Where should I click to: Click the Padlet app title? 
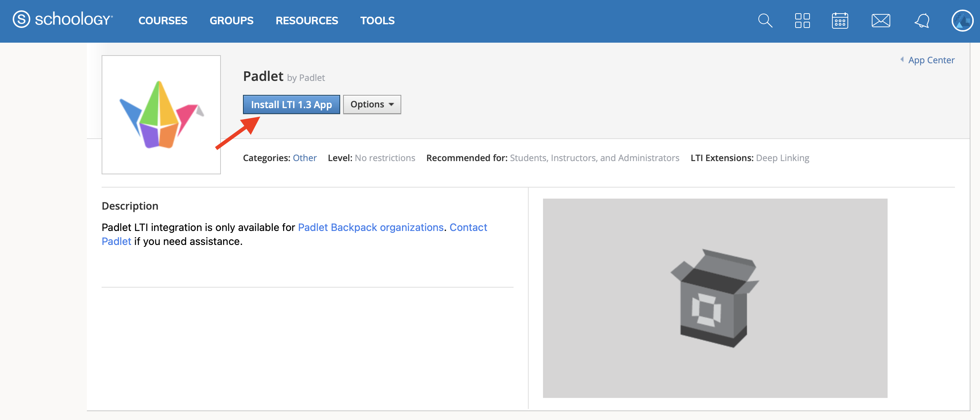point(263,76)
